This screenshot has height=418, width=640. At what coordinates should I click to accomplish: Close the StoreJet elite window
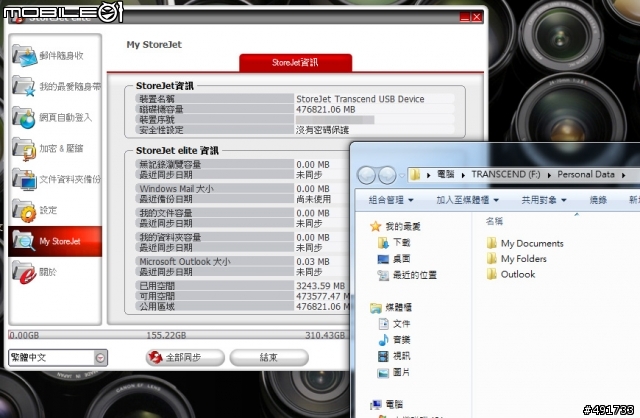click(x=477, y=17)
